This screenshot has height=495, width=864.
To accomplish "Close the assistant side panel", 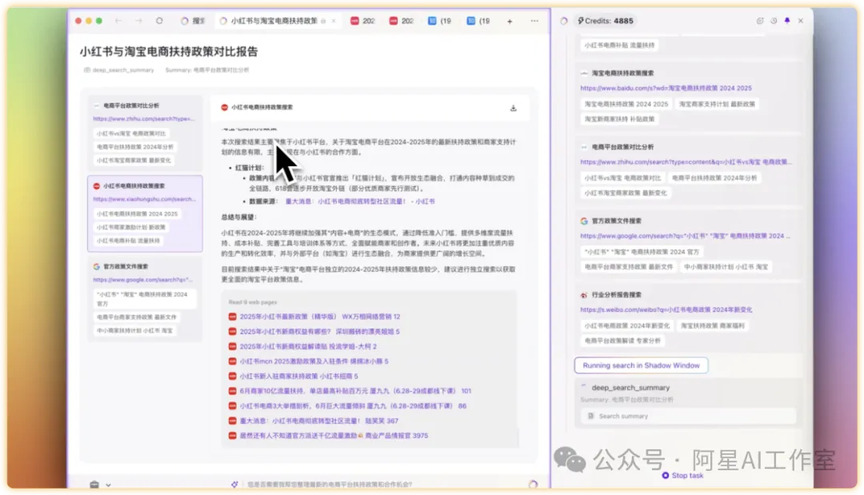I will (x=801, y=21).
